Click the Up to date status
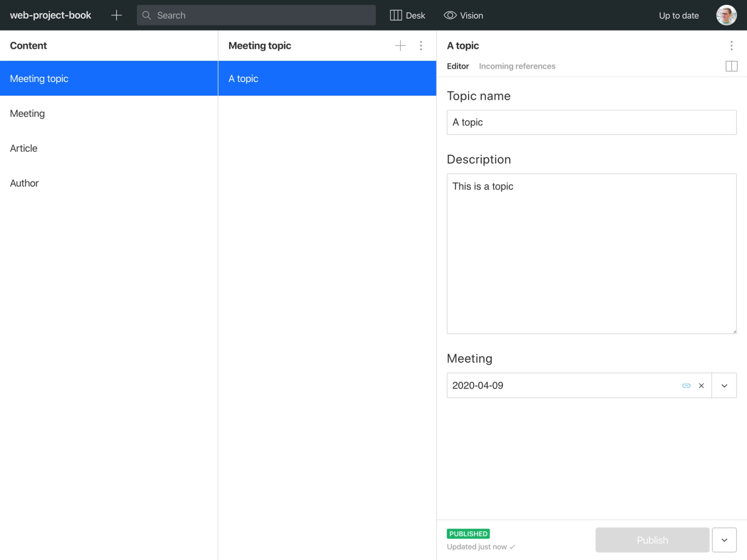The height and width of the screenshot is (560, 747). (679, 15)
